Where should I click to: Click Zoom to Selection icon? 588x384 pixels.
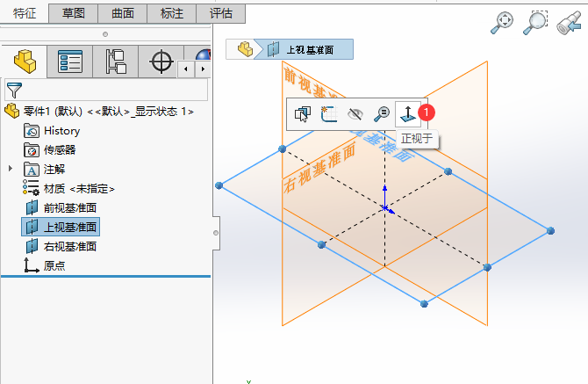(382, 113)
